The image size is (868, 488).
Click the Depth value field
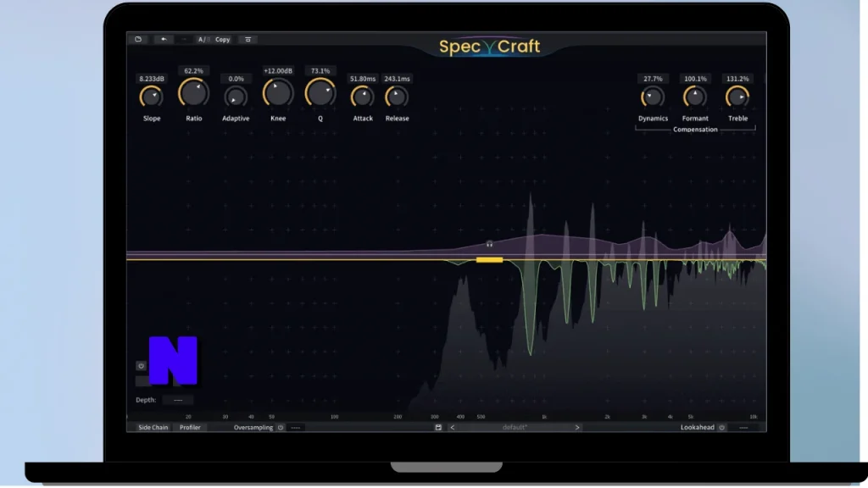pos(178,400)
